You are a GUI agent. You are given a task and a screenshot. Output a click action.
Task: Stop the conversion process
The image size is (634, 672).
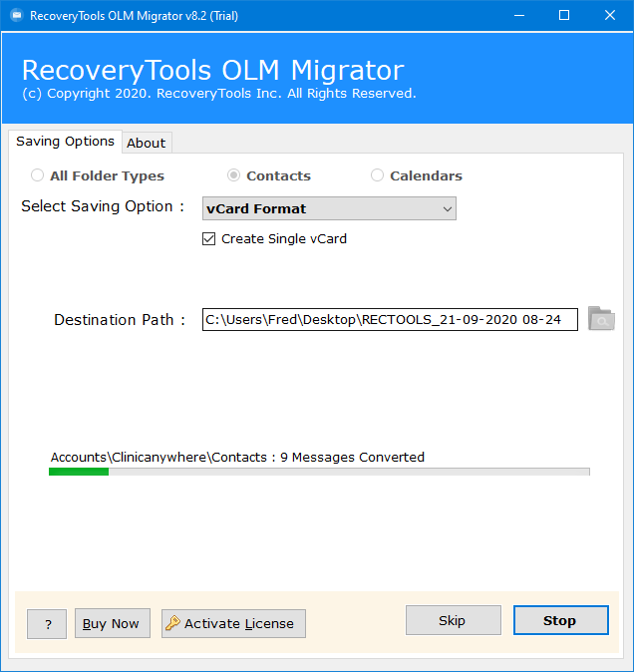point(560,620)
